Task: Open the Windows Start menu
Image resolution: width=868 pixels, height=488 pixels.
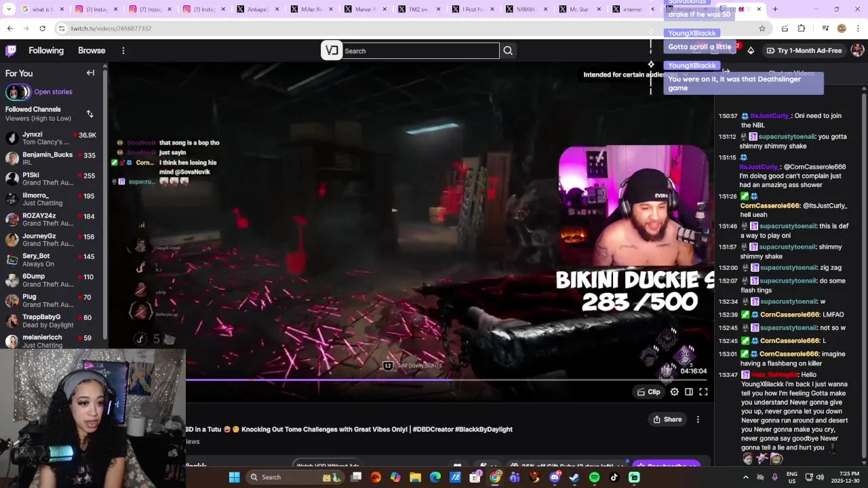Action: tap(234, 477)
